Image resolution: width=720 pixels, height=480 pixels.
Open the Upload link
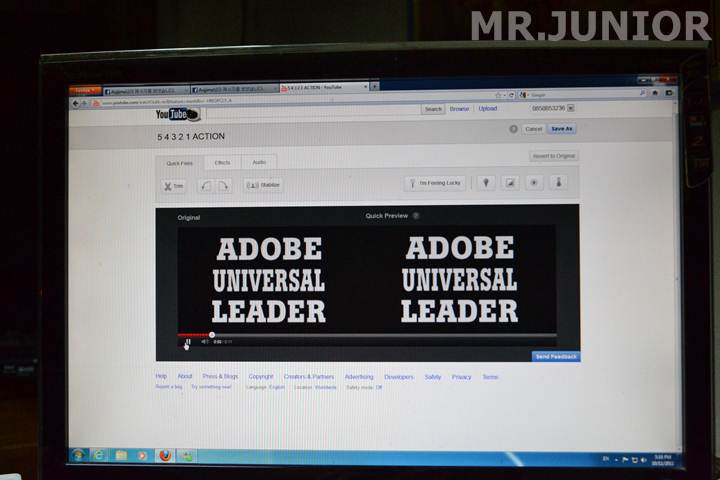(x=488, y=108)
